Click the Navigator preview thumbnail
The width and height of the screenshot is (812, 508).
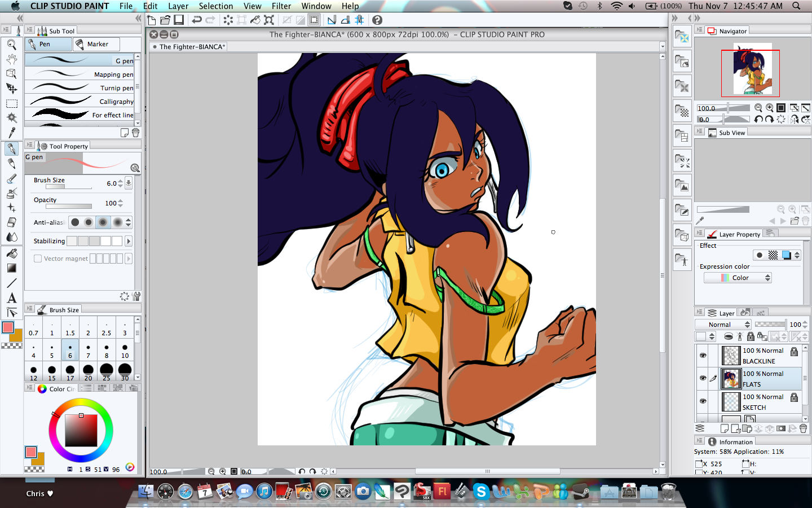(753, 69)
